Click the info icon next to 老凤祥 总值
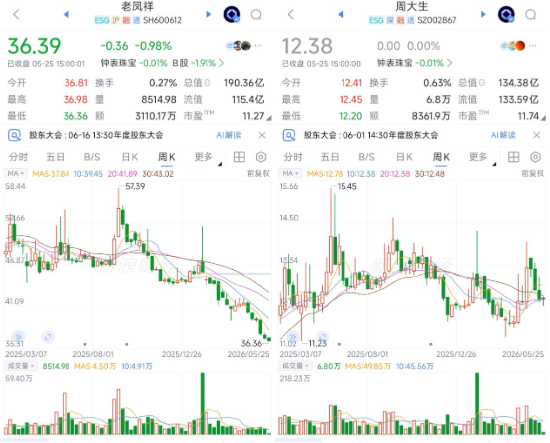550x443 pixels. tap(207, 83)
